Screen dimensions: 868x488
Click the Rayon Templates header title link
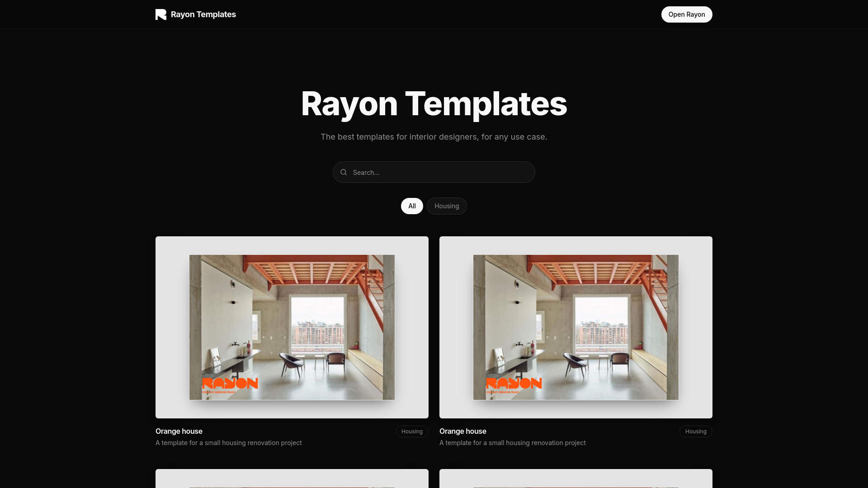pos(203,14)
